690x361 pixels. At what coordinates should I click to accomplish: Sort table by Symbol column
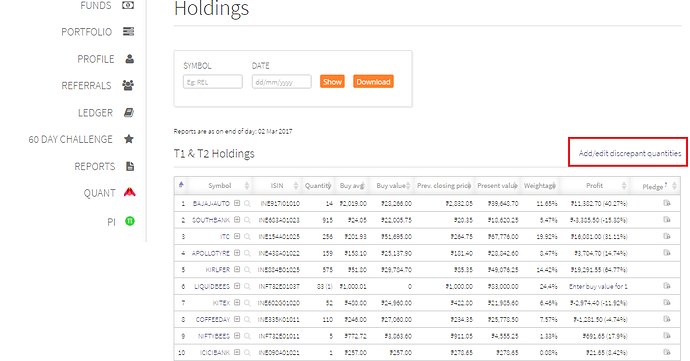click(220, 186)
